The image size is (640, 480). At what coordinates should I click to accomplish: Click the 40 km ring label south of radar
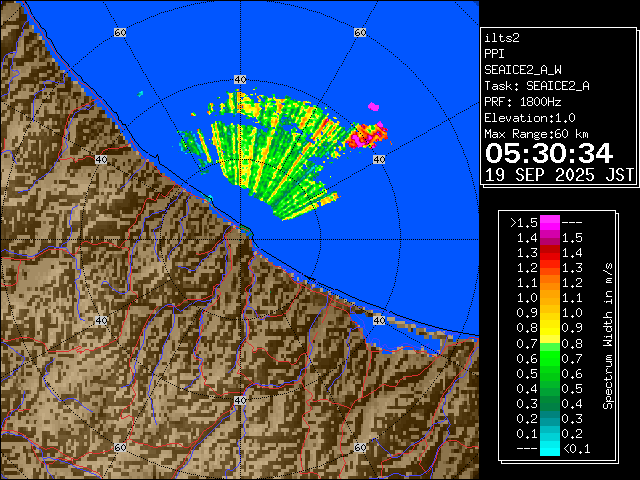pos(239,400)
